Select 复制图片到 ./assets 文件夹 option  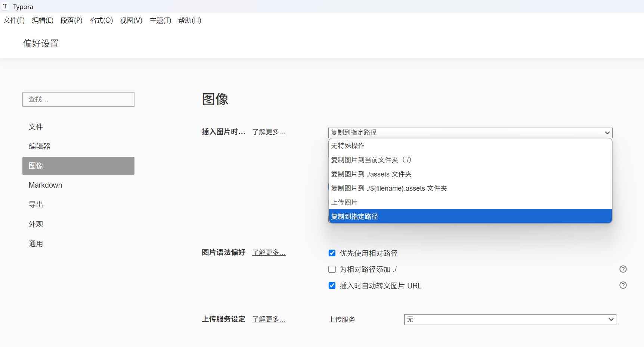371,174
